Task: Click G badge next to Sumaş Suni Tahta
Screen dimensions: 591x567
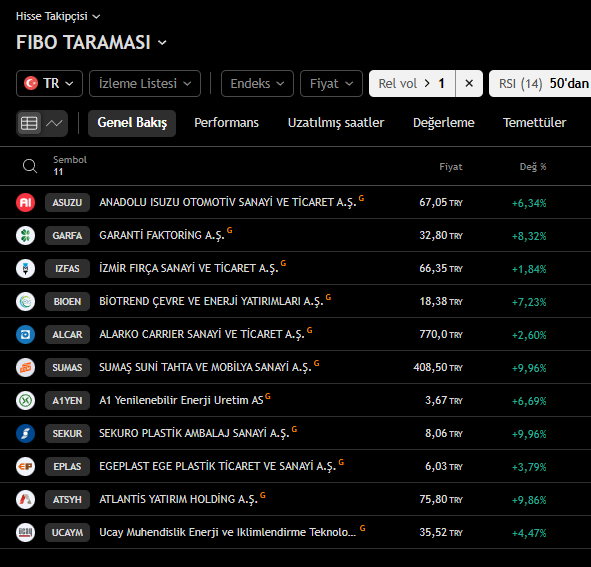Action: click(x=317, y=363)
